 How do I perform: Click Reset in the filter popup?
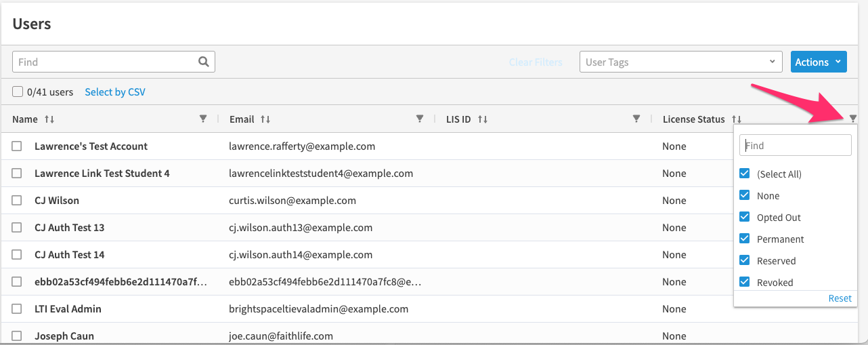pos(840,298)
